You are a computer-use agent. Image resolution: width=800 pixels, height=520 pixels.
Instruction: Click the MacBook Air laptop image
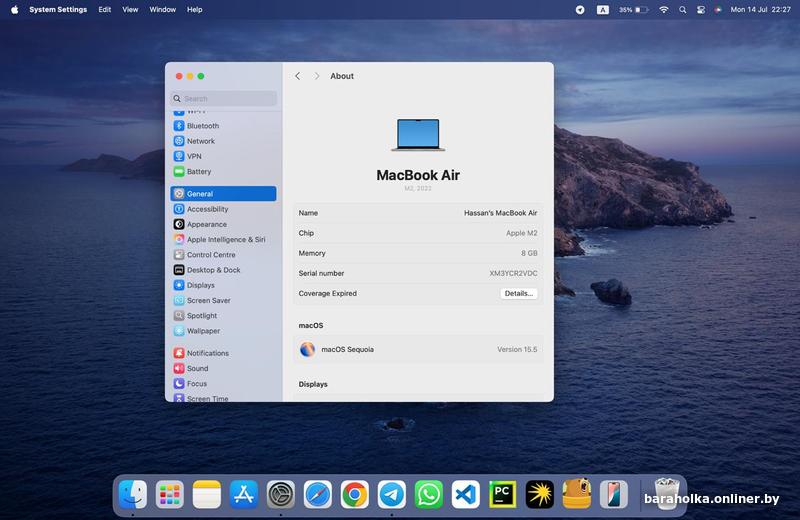[x=418, y=135]
